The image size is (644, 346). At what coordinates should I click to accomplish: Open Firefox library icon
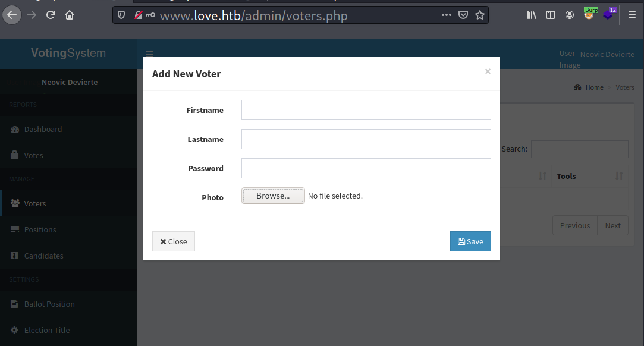point(532,15)
